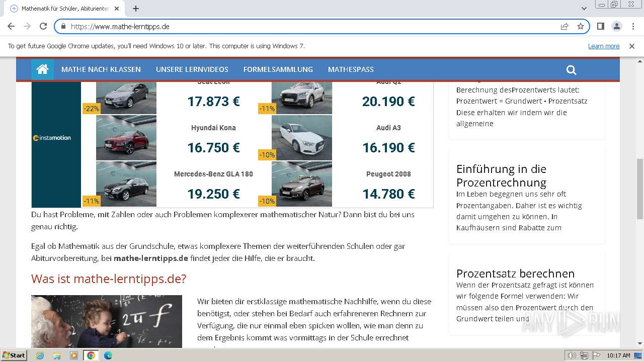
Task: Open Action Center flag tray icon
Action: (596, 355)
